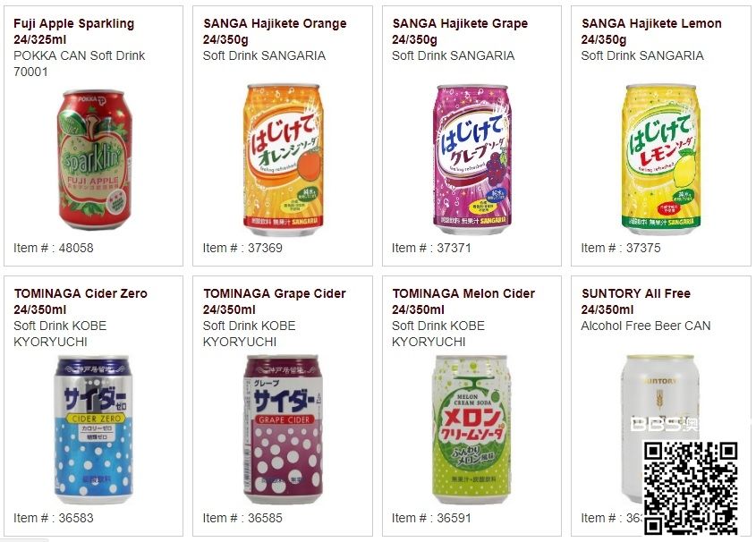Click the QR code overlay
Screen dimensions: 756x542
point(691,487)
